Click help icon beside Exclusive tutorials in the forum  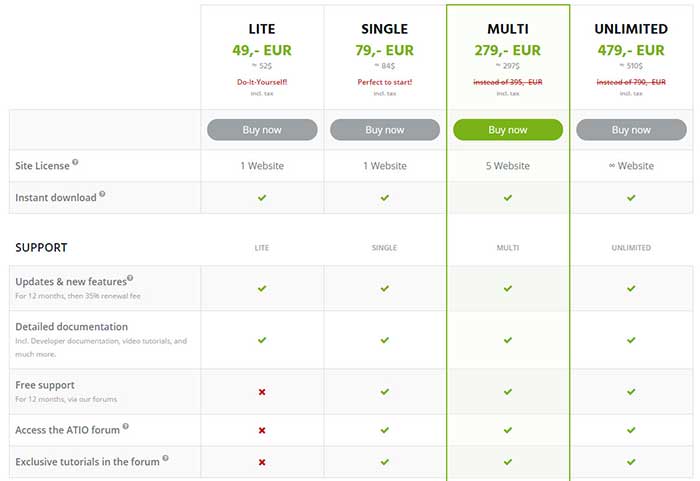[x=165, y=458]
